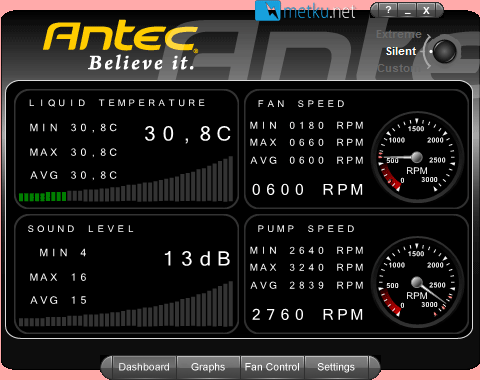Click sound level MIN 4 value

[x=63, y=253]
